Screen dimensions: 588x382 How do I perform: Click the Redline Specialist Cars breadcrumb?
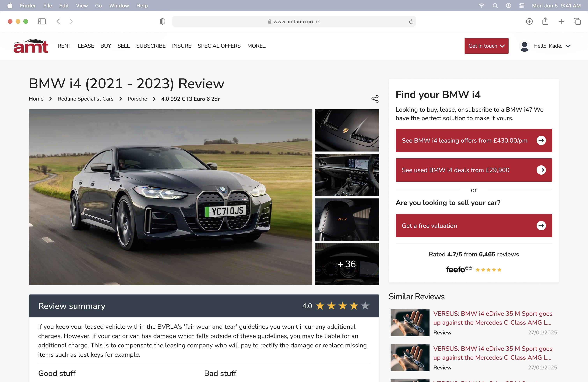[85, 99]
